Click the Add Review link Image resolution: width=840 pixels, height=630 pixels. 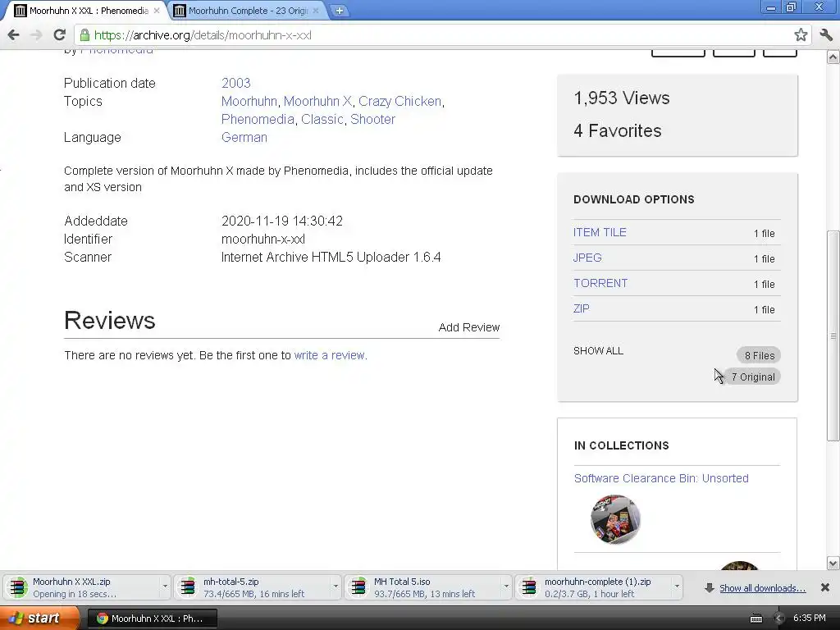point(468,327)
